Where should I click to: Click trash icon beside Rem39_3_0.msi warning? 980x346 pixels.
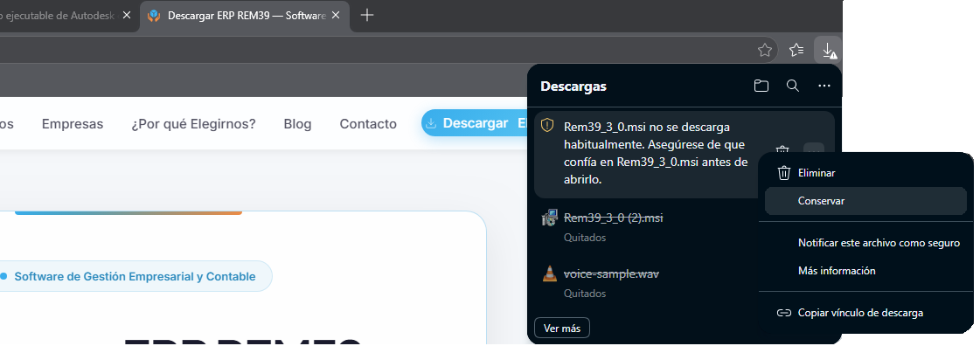click(782, 151)
